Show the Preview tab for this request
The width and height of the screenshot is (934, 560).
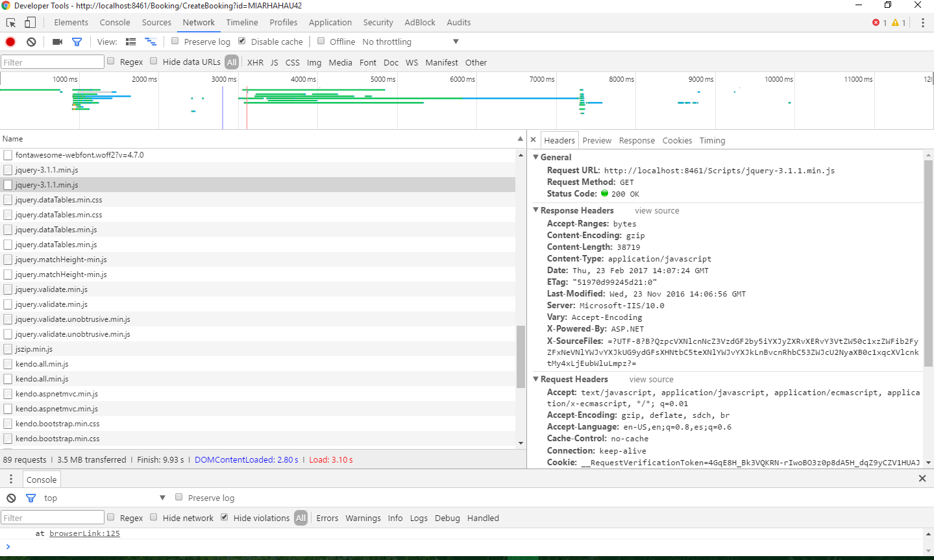[597, 140]
